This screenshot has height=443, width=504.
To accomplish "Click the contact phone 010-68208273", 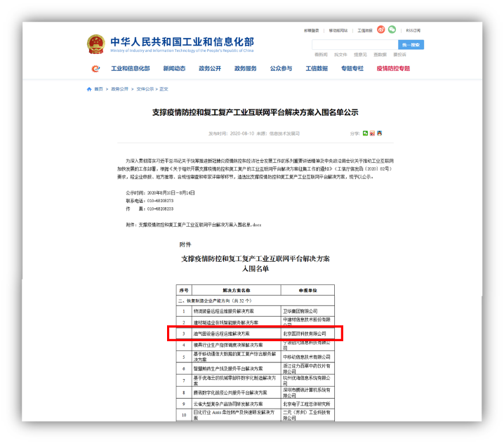I will click(160, 201).
